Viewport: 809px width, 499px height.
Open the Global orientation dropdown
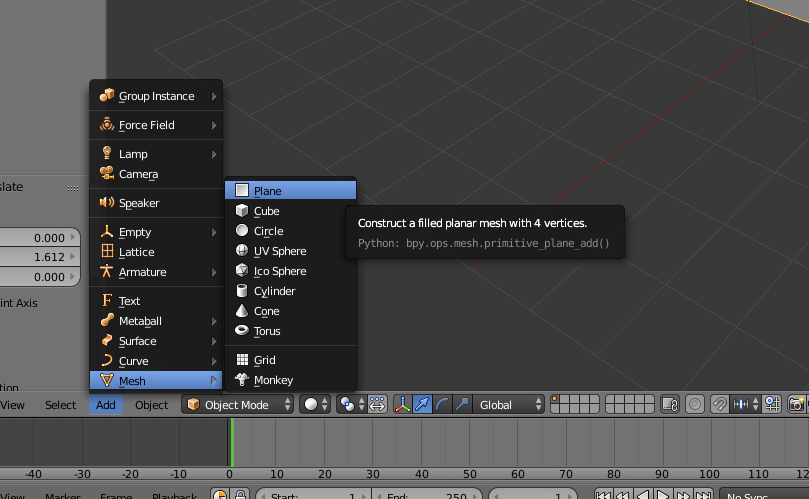coord(509,405)
